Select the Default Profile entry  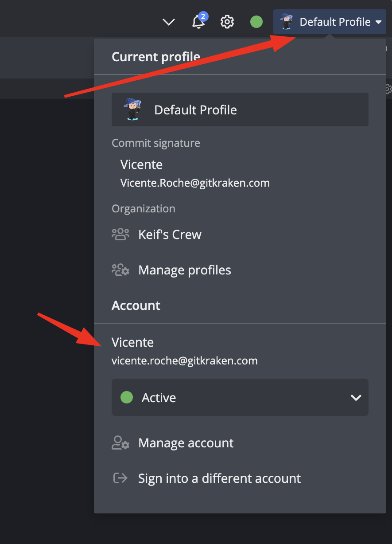(x=240, y=110)
